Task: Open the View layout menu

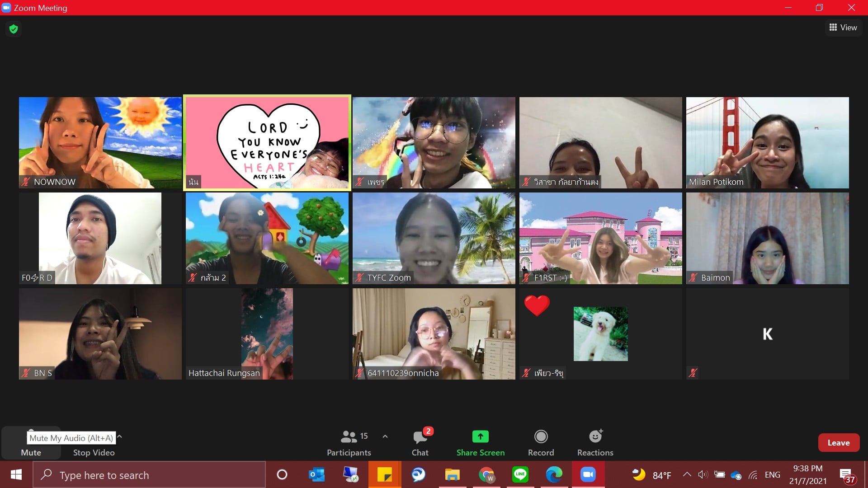Action: (x=843, y=28)
